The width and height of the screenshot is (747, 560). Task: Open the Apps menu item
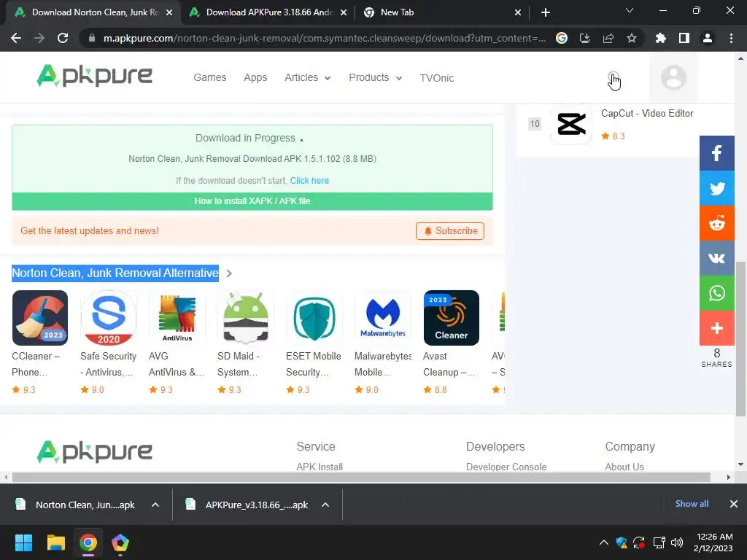pos(255,77)
